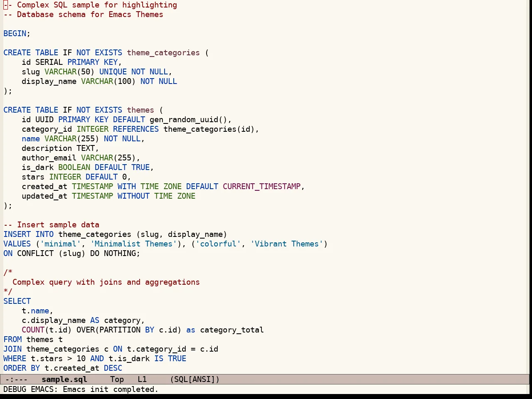Click 'themes' table name in second CREATE TABLE
Image resolution: width=532 pixels, height=399 pixels.
[140, 110]
